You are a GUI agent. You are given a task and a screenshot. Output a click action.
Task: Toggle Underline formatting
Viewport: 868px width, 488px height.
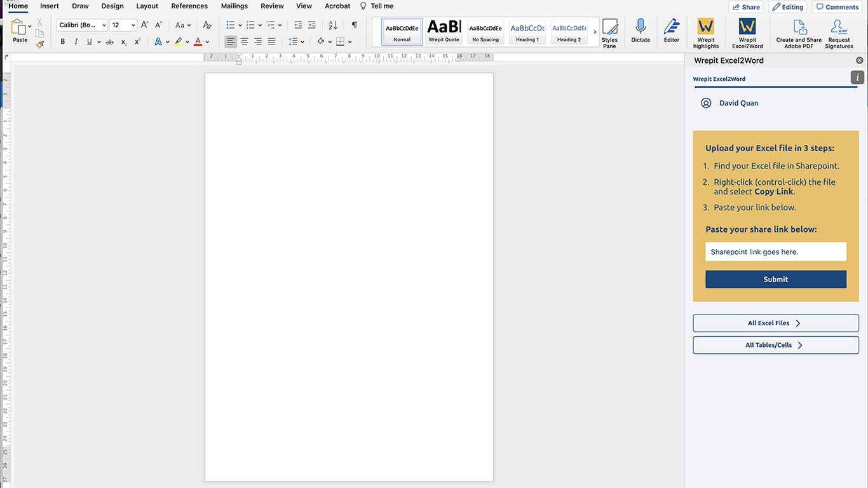90,42
